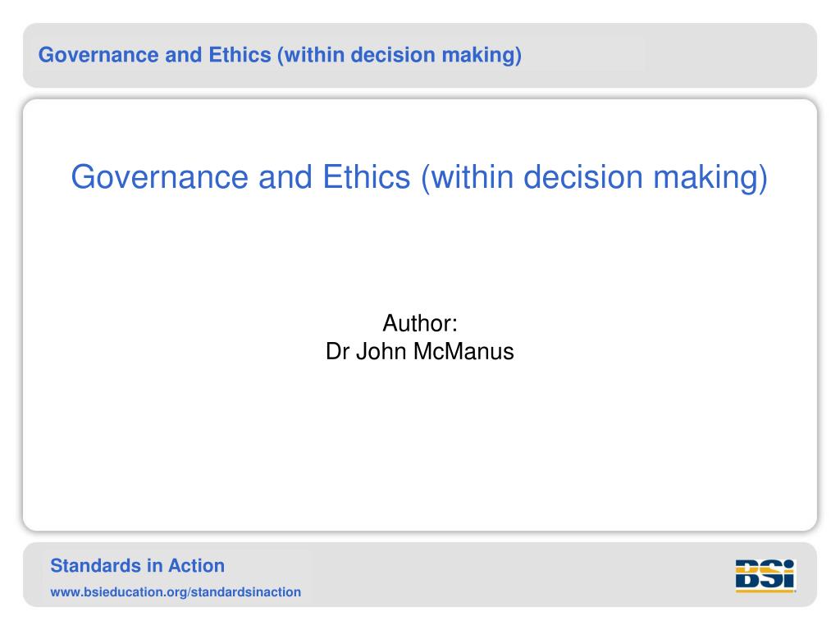840x630 pixels.
Task: Click the BSI logo in the footer
Action: pos(765,575)
